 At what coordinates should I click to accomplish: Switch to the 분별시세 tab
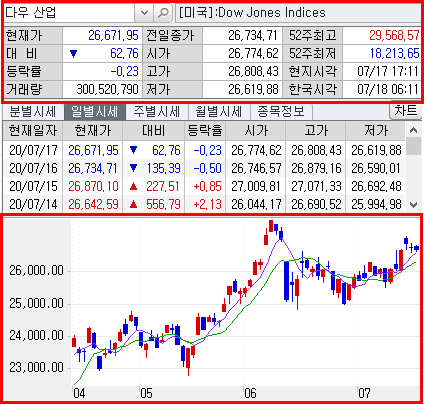pyautogui.click(x=33, y=112)
